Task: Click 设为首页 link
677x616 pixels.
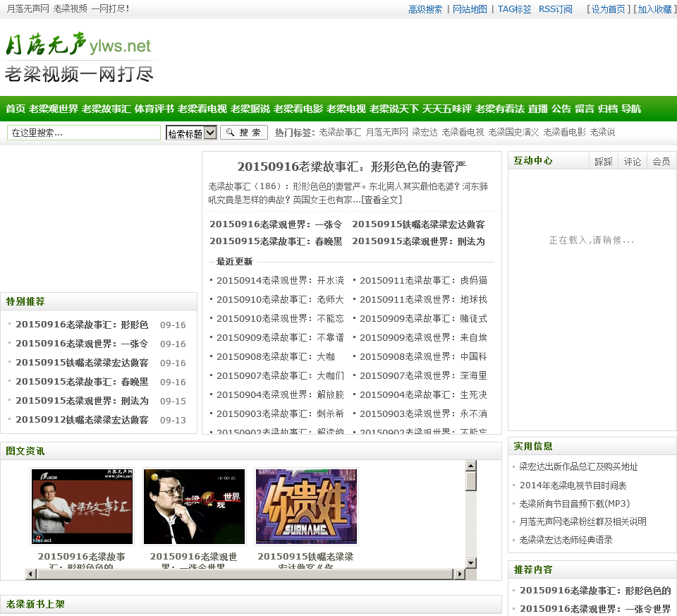Action: pyautogui.click(x=608, y=9)
